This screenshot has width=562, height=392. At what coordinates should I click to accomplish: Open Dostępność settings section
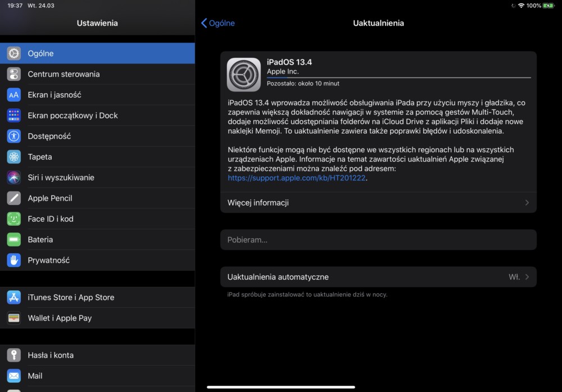coord(97,136)
